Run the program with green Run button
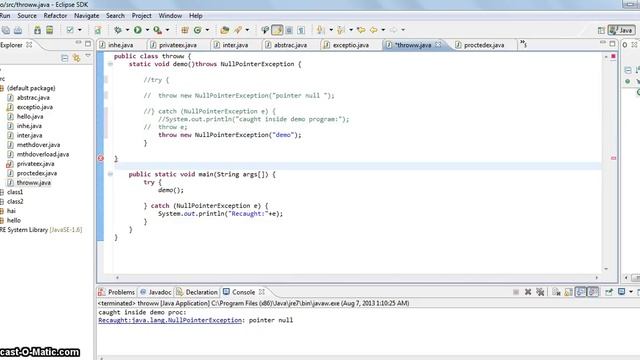 pyautogui.click(x=138, y=30)
